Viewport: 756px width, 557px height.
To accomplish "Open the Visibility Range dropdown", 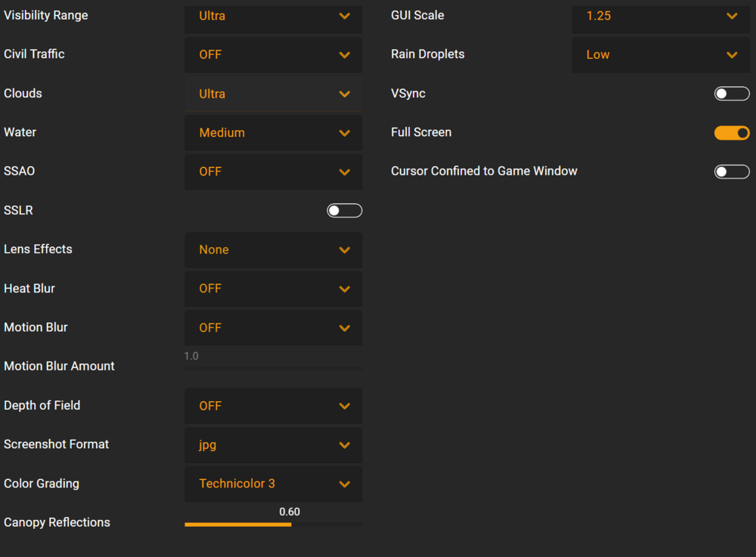I will pos(273,16).
